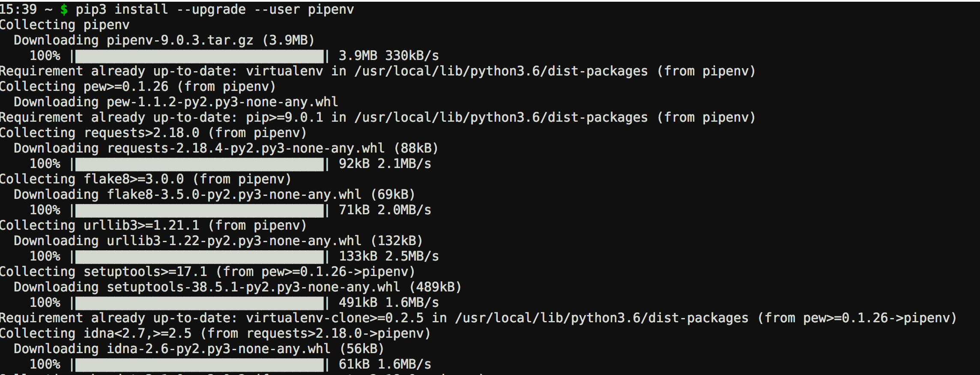Viewport: 980px width, 375px height.
Task: Click the idna download progress bar
Action: click(200, 365)
